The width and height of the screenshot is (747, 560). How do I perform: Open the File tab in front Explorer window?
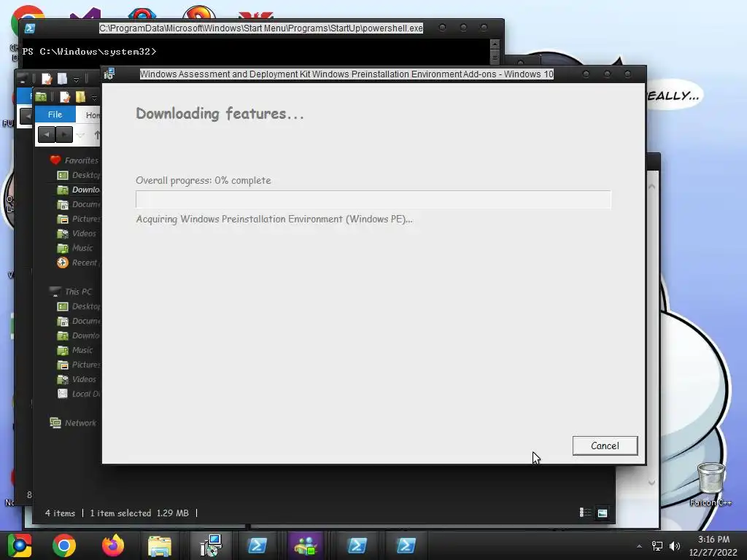(x=55, y=114)
